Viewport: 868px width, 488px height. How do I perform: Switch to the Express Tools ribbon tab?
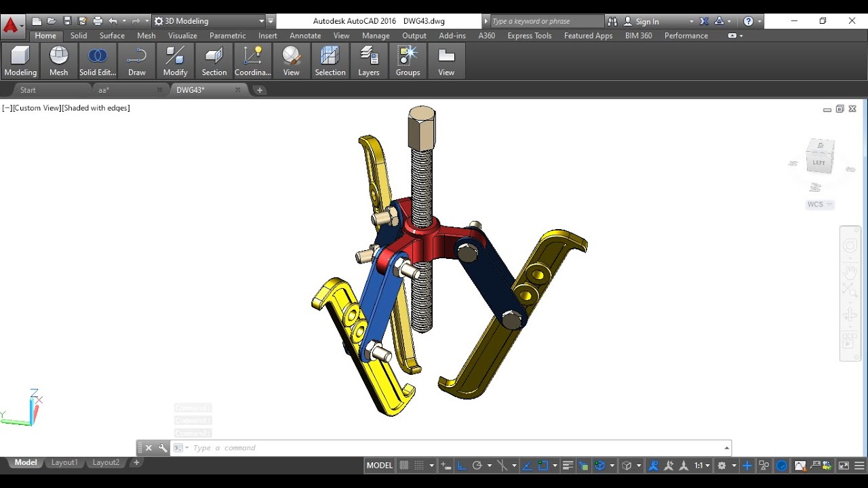pyautogui.click(x=530, y=35)
